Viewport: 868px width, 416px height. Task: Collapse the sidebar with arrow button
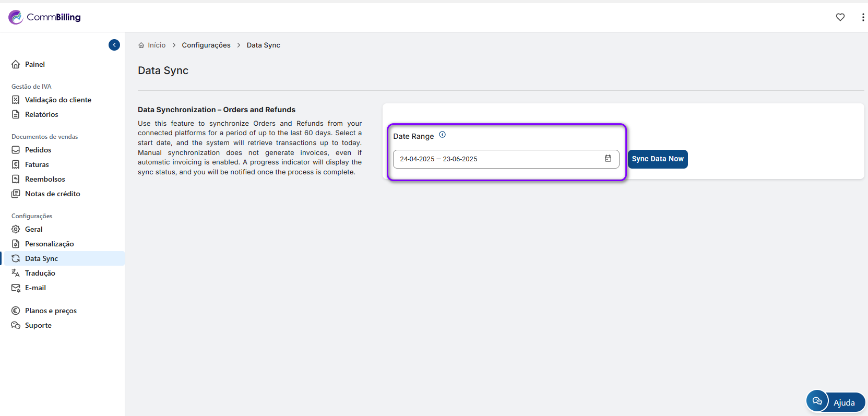tap(114, 45)
